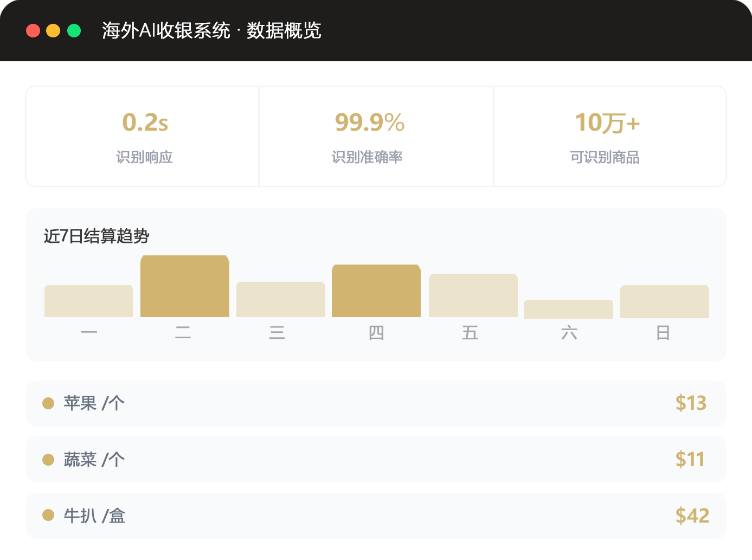Click the 六 weekday axis label
The height and width of the screenshot is (560, 752).
click(x=569, y=332)
